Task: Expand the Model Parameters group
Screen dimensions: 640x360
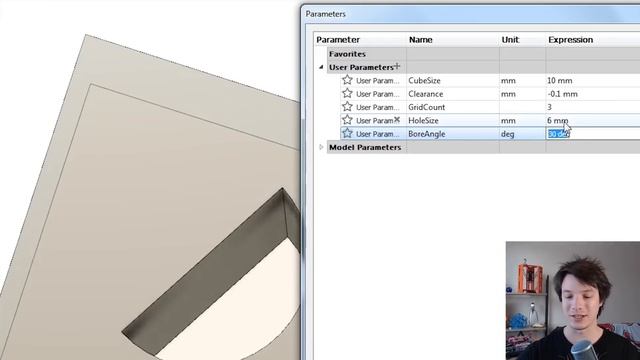Action: coord(321,147)
